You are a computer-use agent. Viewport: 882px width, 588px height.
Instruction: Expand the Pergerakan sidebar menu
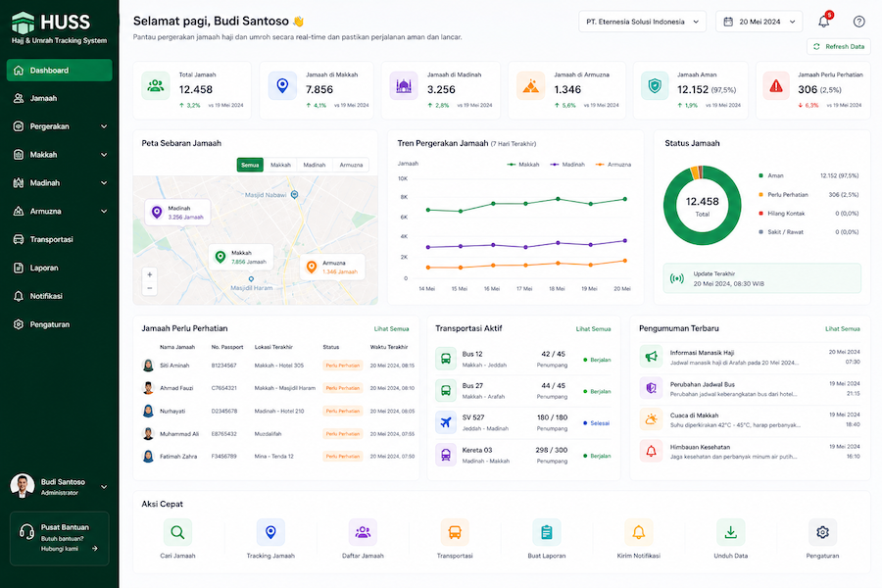(60, 126)
